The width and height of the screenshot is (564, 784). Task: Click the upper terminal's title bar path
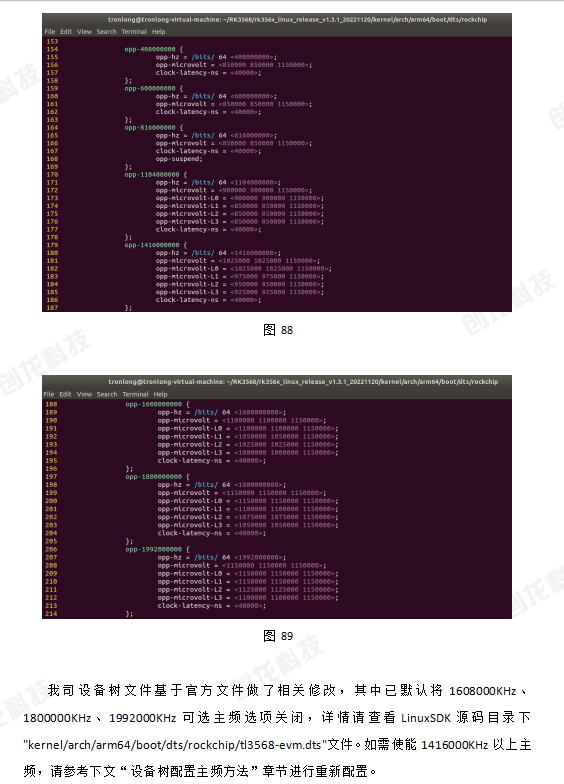pos(298,20)
